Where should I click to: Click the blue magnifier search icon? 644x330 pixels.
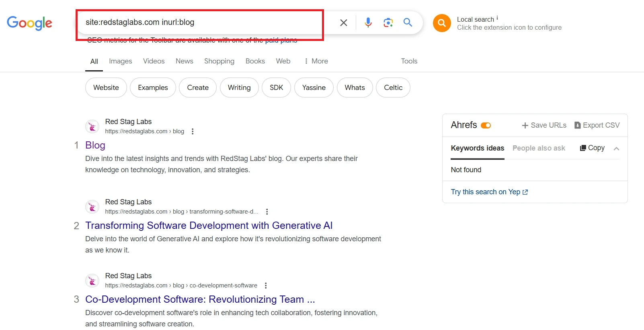point(408,22)
